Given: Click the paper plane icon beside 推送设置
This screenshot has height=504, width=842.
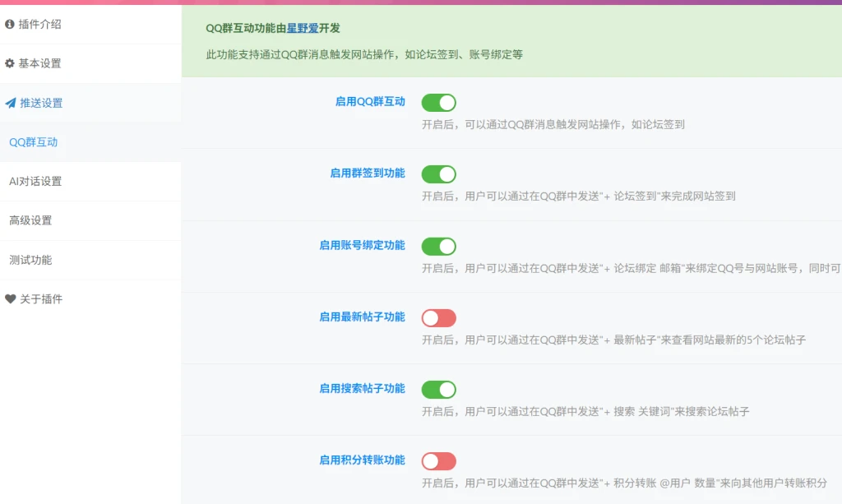Looking at the screenshot, I should [x=10, y=104].
